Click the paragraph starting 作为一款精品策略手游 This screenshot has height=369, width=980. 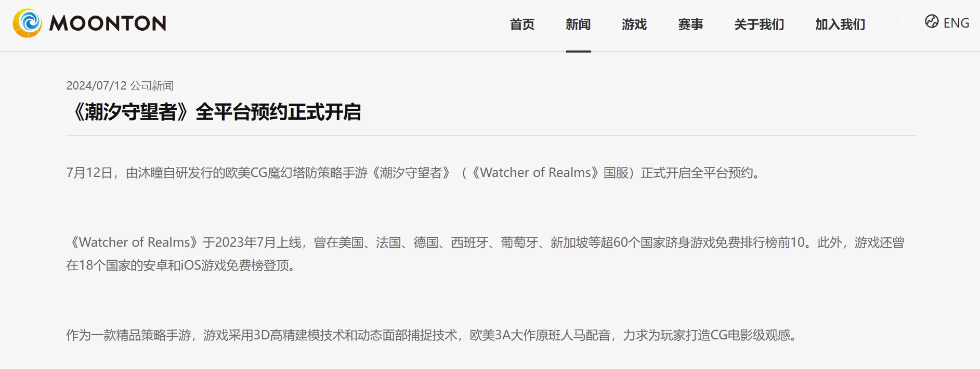point(433,335)
